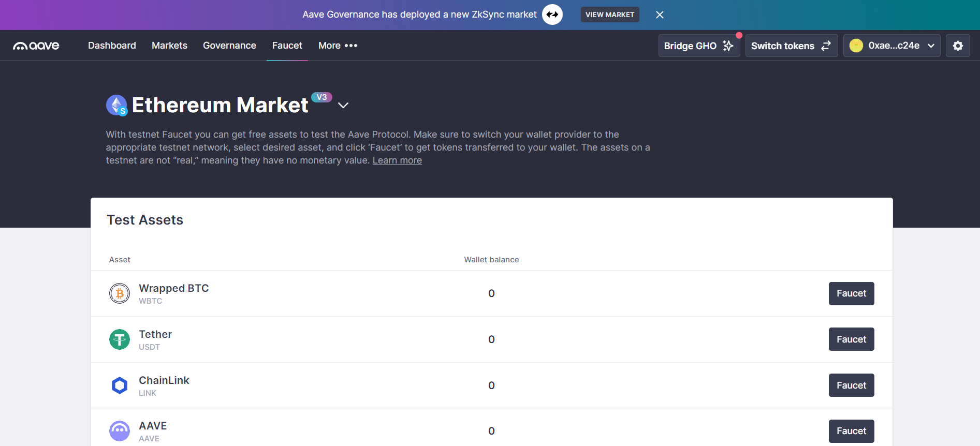Screen dimensions: 980x446
Task: Select the 'Wrapped BTC' asset name
Action: pyautogui.click(x=174, y=288)
